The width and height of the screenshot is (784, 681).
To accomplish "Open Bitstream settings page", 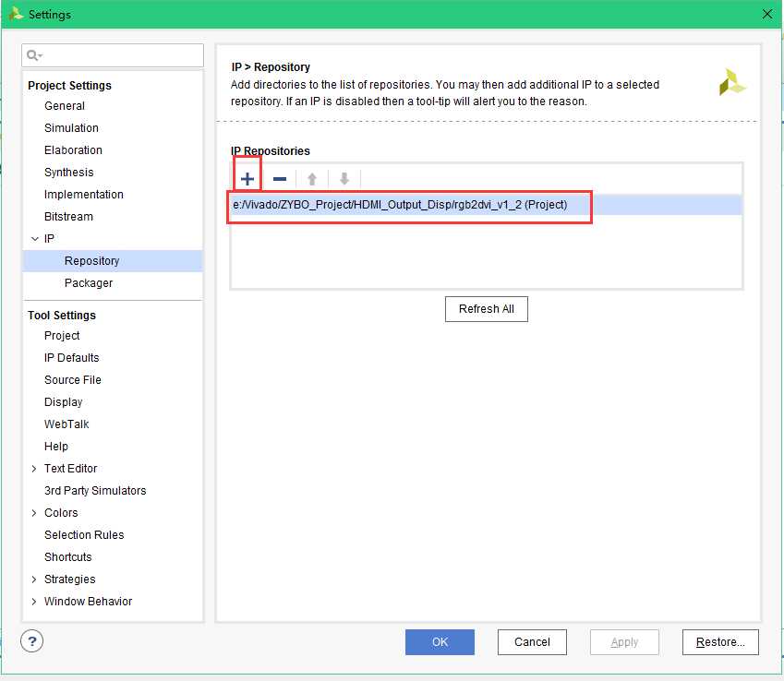I will click(68, 217).
